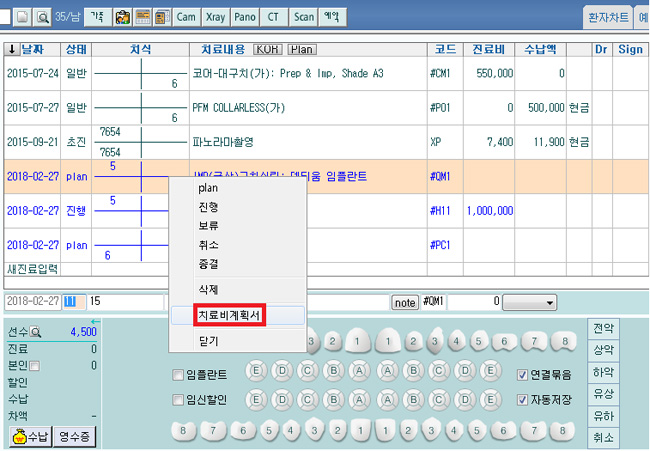This screenshot has height=451, width=650.
Task: Enable the 임플란트 checkbox
Action: [178, 376]
